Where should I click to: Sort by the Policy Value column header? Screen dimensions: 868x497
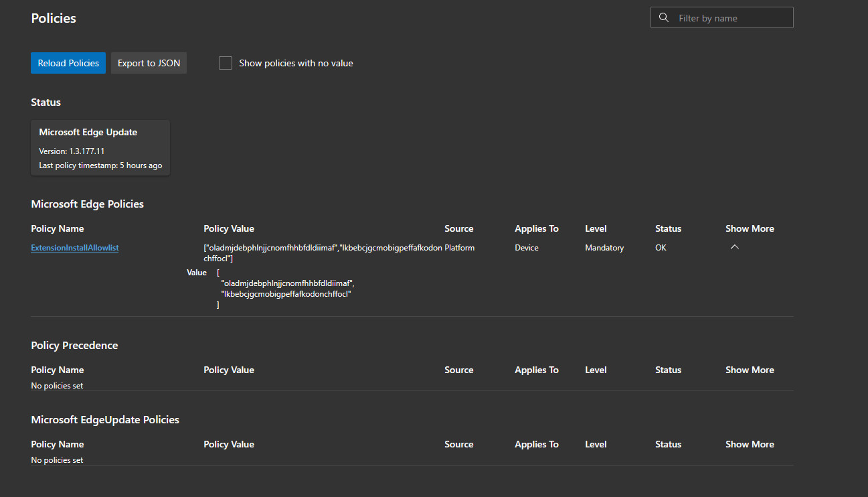coord(229,228)
